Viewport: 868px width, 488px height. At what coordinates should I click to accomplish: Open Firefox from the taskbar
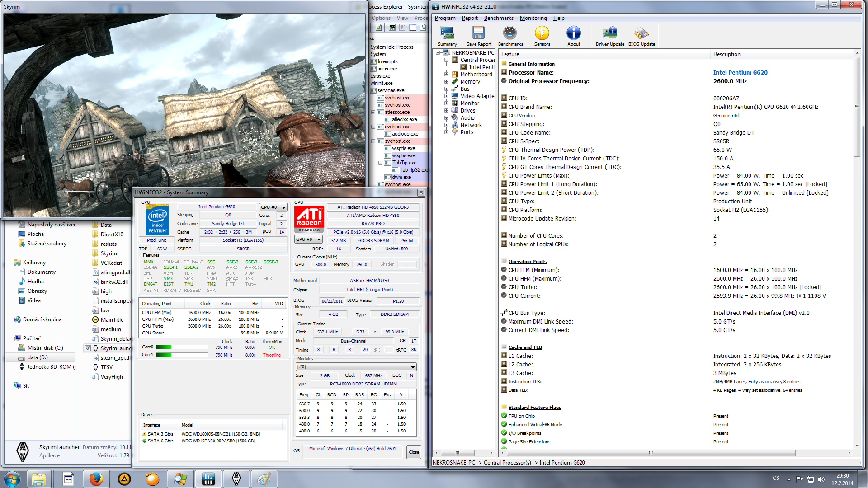click(x=96, y=479)
